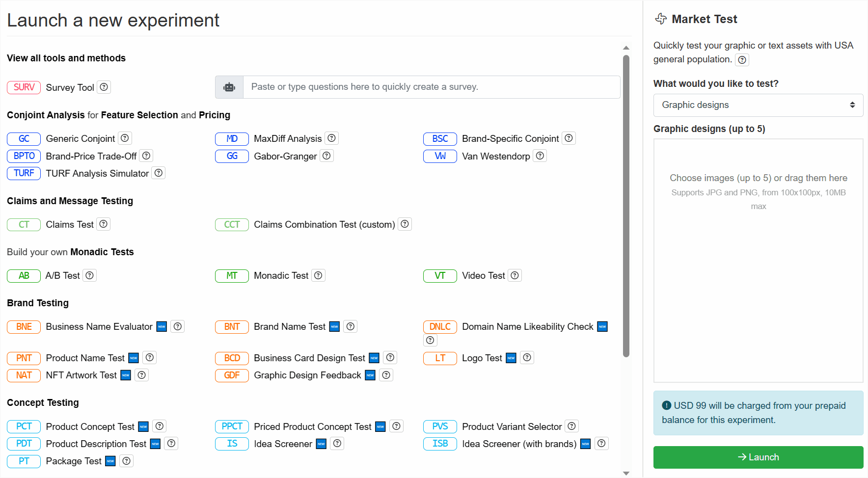Open Market Test description help icon
Screen dimensions: 868x478
pyautogui.click(x=742, y=60)
